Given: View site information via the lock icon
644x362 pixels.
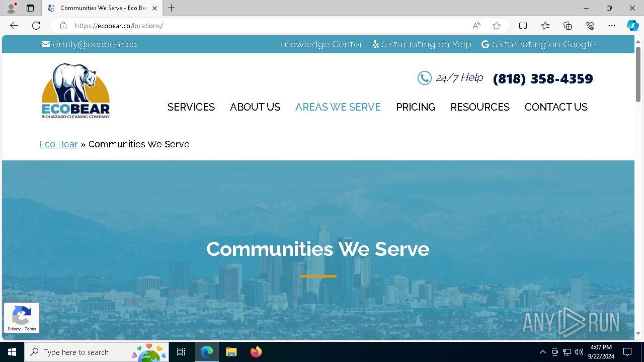Looking at the screenshot, I should coord(63,26).
